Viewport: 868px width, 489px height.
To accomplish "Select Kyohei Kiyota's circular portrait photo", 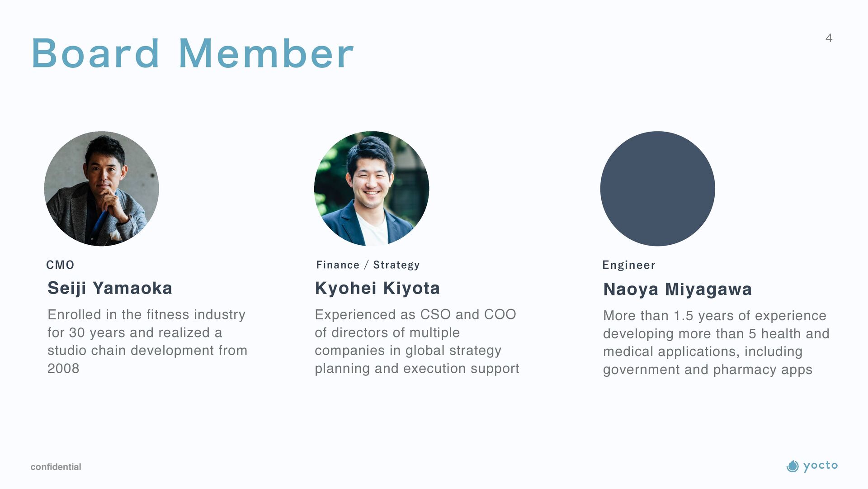I will click(372, 189).
